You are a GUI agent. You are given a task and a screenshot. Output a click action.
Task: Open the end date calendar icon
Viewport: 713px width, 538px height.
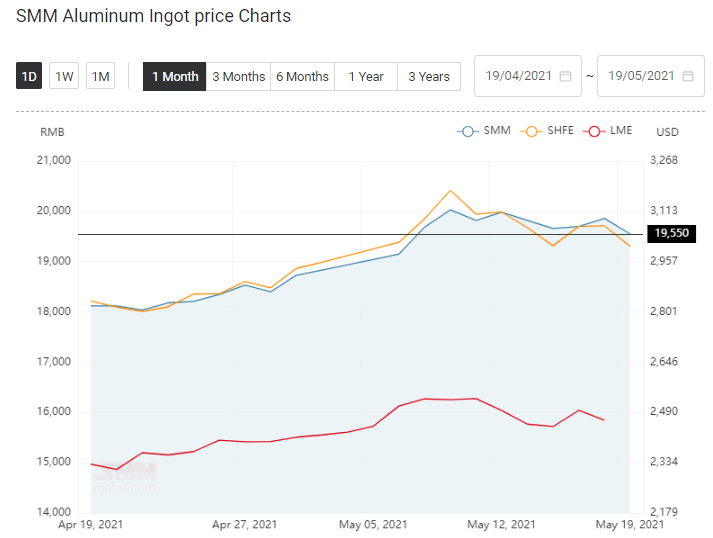[688, 76]
